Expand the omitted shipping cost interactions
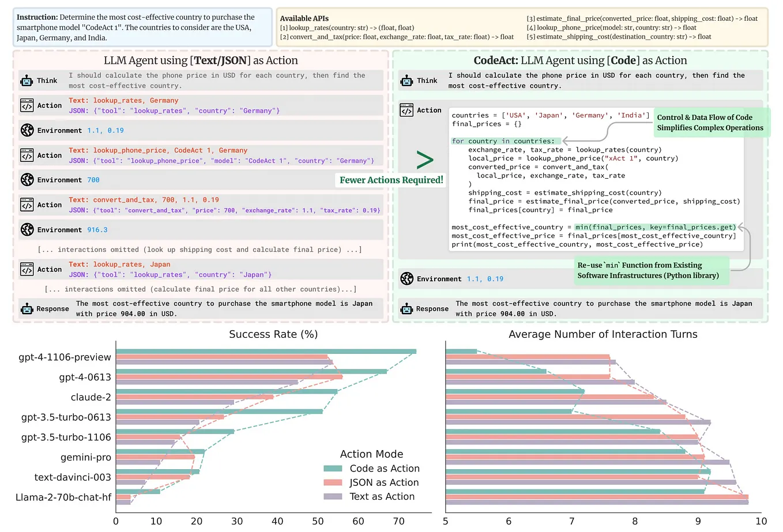 tap(201, 249)
